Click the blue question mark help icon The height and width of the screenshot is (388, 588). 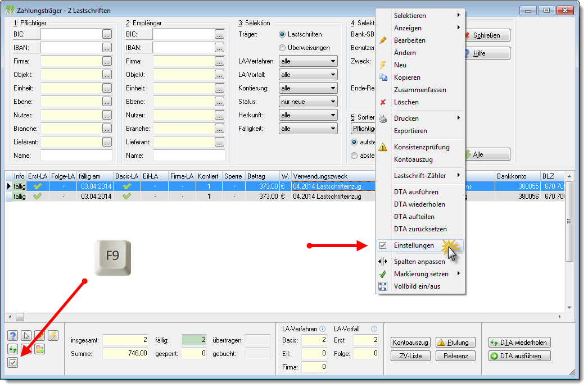pyautogui.click(x=13, y=336)
